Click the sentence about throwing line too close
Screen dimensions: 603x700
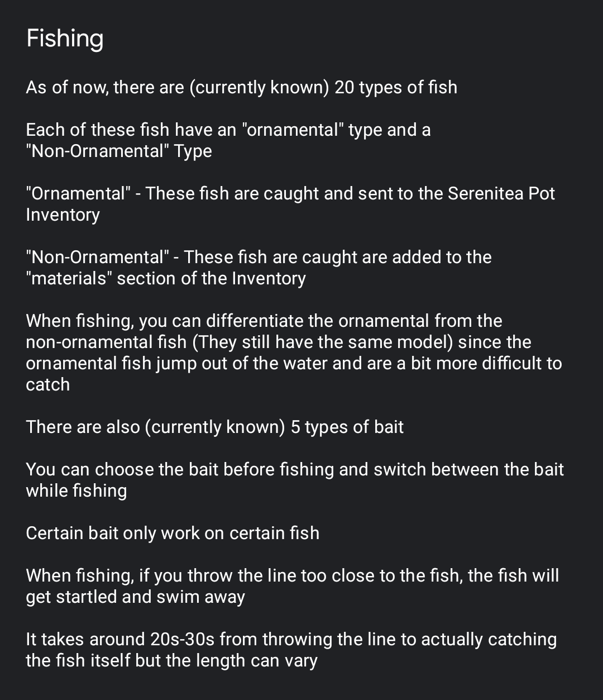pyautogui.click(x=292, y=586)
